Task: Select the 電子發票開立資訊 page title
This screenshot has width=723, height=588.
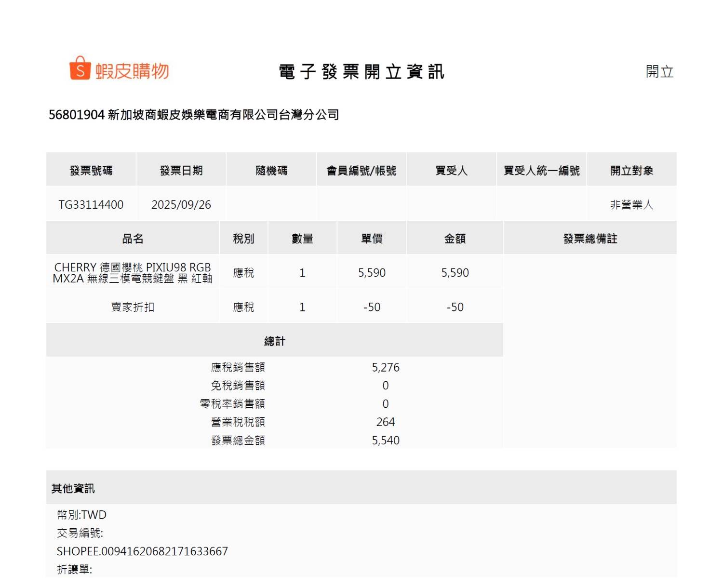Action: point(361,72)
